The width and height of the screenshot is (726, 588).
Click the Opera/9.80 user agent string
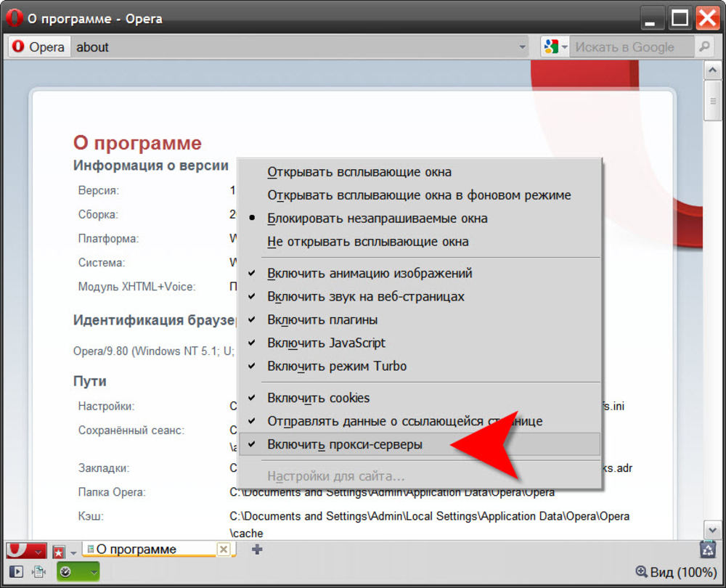click(x=154, y=351)
